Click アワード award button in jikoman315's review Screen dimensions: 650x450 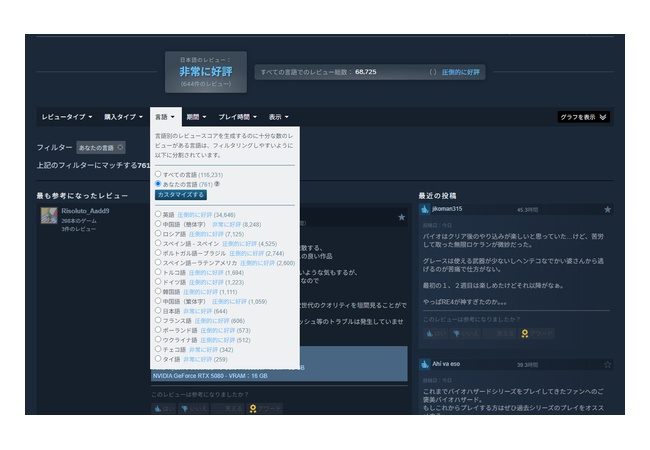[x=537, y=334]
